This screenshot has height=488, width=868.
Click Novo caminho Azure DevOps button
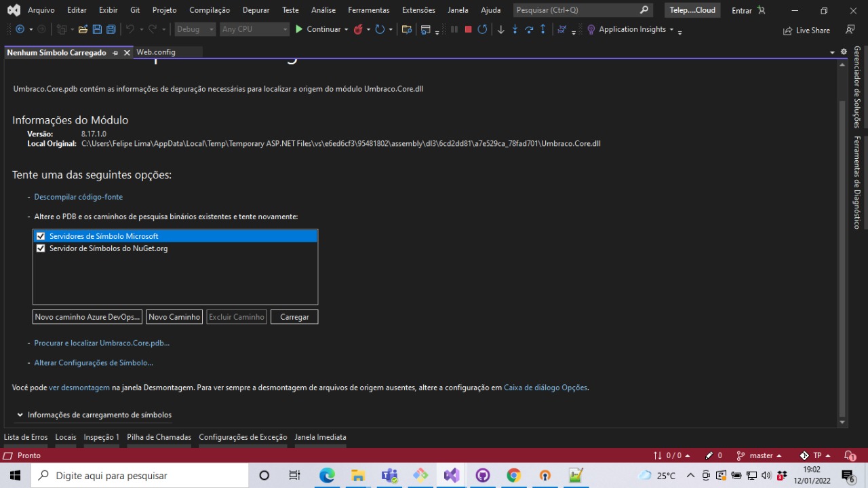pyautogui.click(x=87, y=317)
